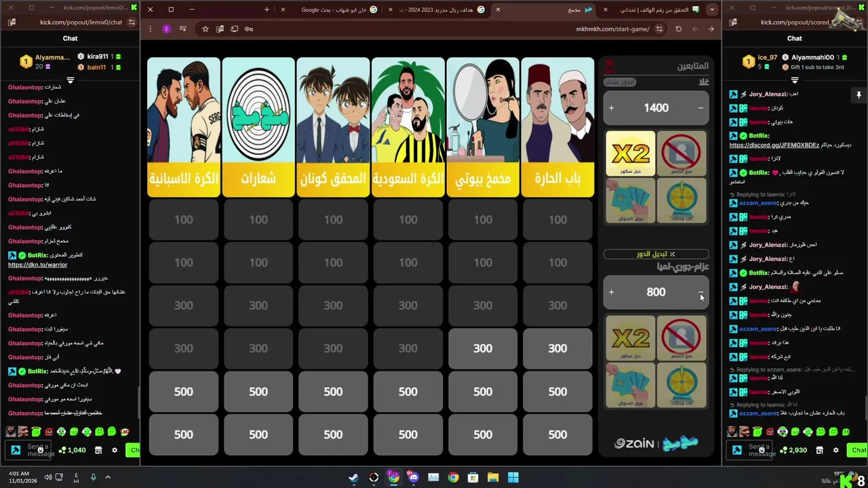Pick the last 500 tile under المحقق كونان
Viewport: 868px width, 488px height.
pos(333,434)
